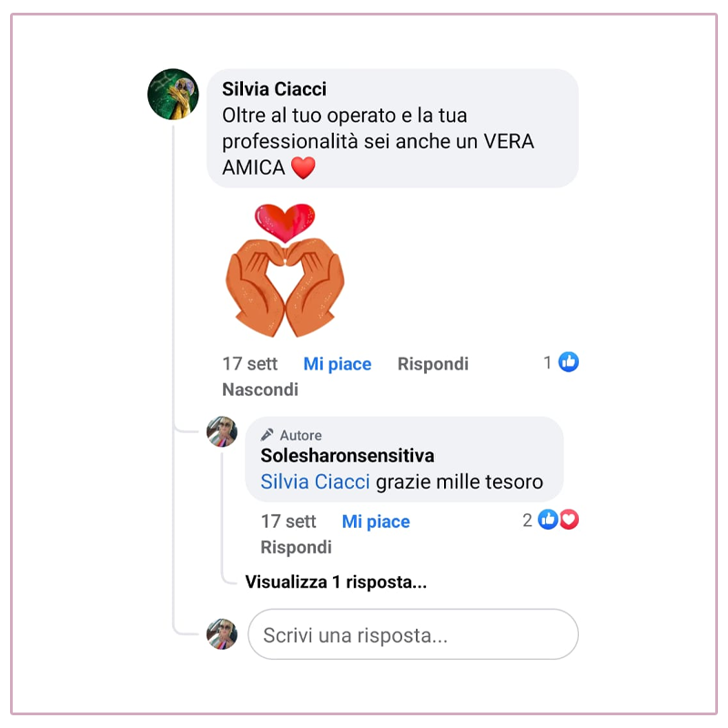Click the avatar beside the reply box
This screenshot has height=728, width=728.
point(222,633)
